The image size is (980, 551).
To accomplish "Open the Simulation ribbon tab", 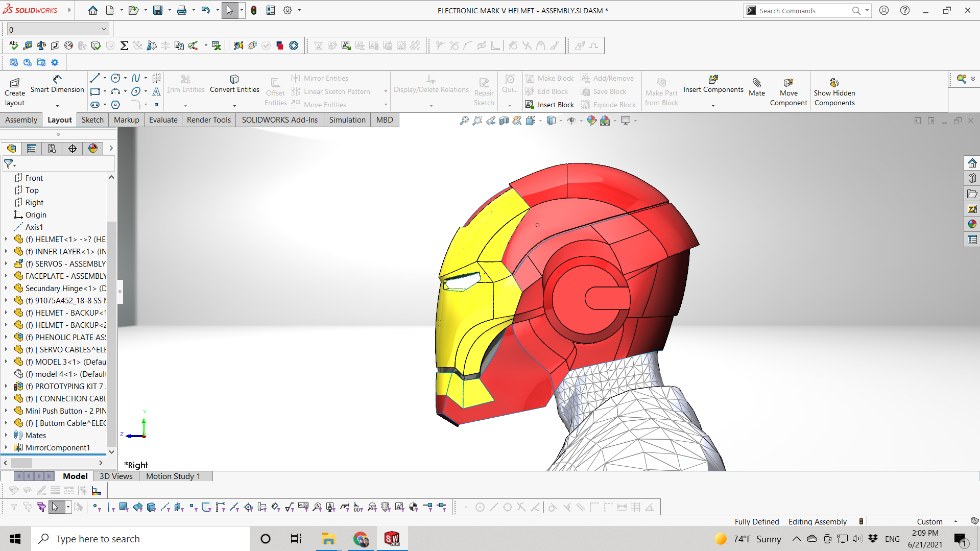I will [x=347, y=120].
